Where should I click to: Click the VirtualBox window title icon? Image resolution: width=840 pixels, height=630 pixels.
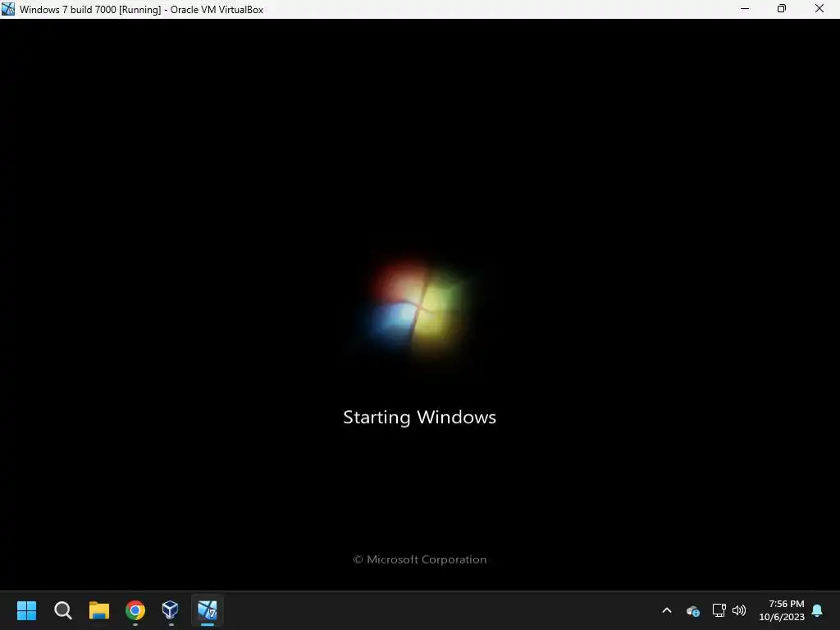[x=8, y=9]
